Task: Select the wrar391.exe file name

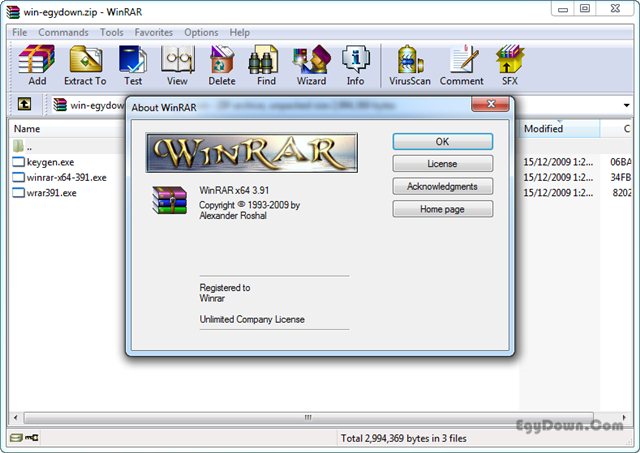Action: (51, 193)
